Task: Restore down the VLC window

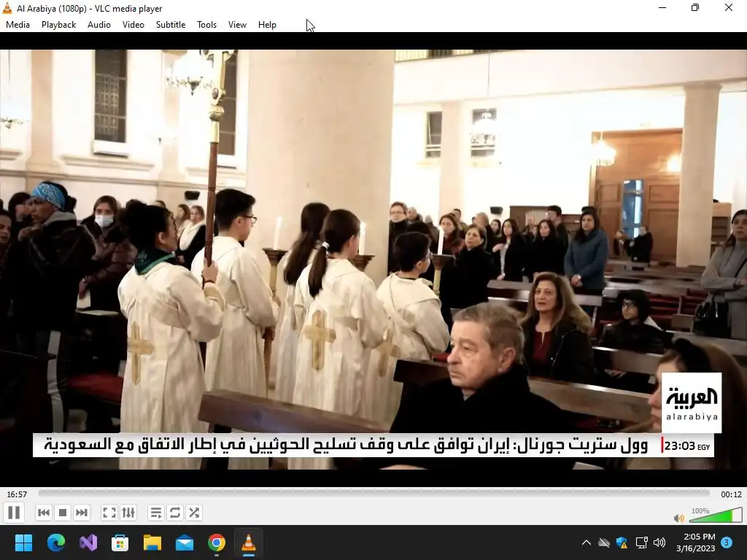Action: coord(695,7)
